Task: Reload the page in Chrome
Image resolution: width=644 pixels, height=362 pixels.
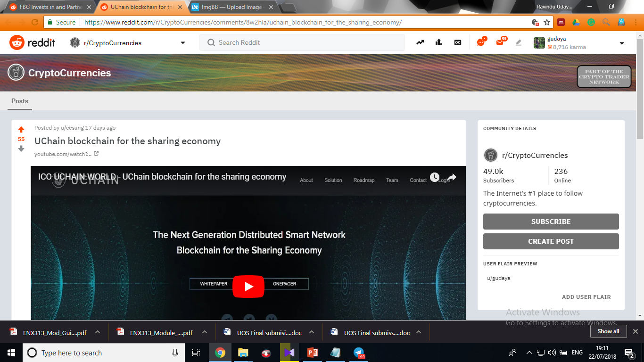Action: pos(35,22)
